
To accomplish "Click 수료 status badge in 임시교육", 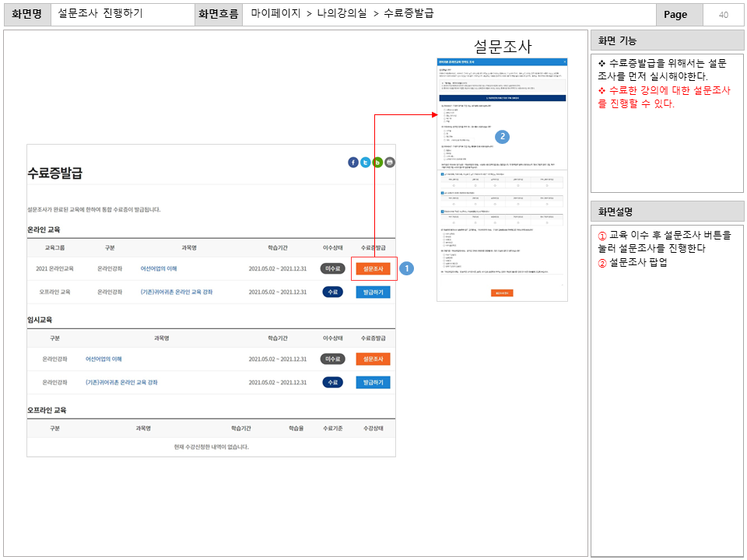I will (x=332, y=383).
